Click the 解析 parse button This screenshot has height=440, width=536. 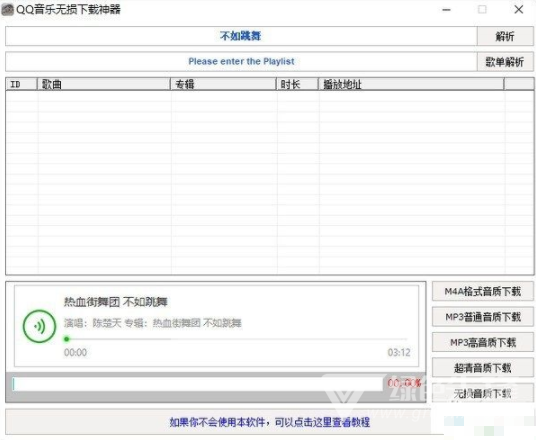[x=505, y=36]
